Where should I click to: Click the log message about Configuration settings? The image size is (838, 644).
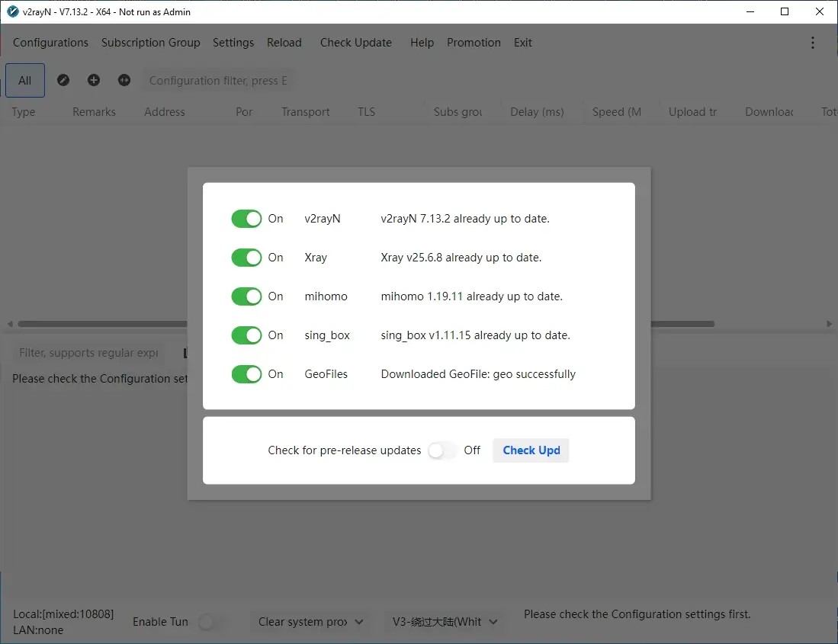100,379
